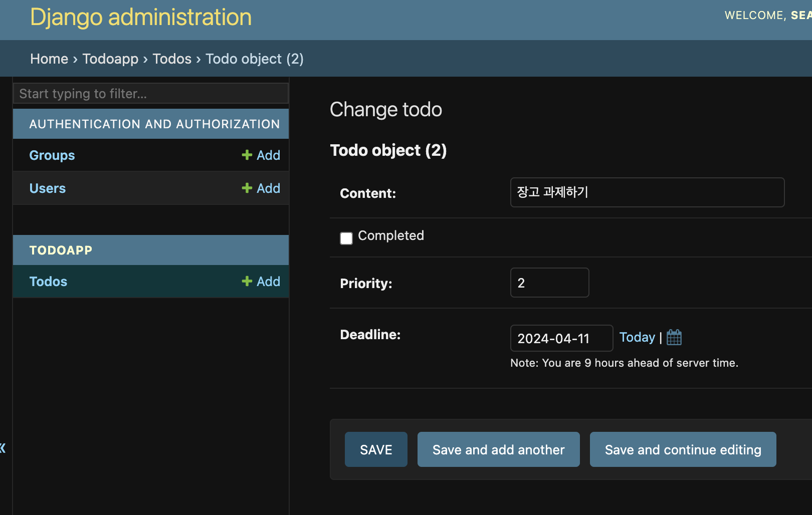
Task: Click Save and continue editing
Action: coord(683,449)
